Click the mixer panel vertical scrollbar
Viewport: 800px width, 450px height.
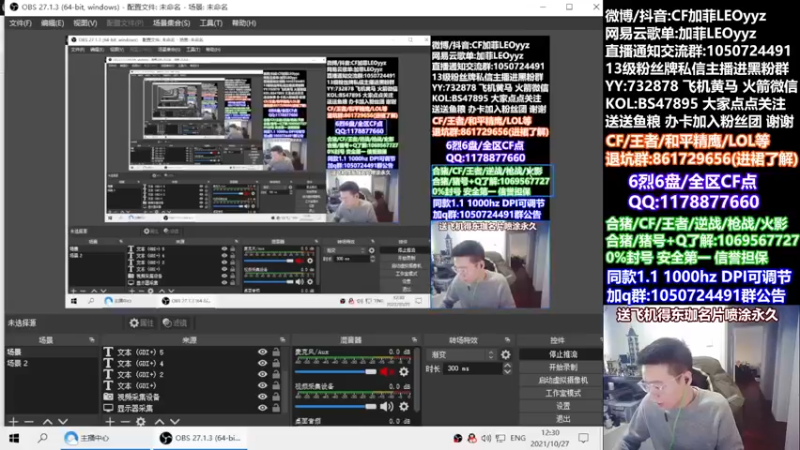pyautogui.click(x=417, y=380)
